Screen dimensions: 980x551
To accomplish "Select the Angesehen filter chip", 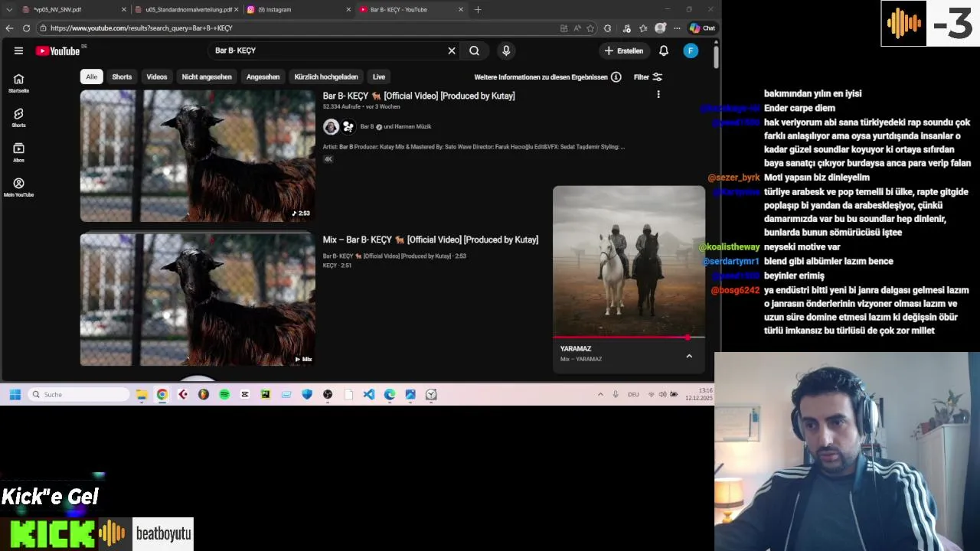I will [263, 77].
